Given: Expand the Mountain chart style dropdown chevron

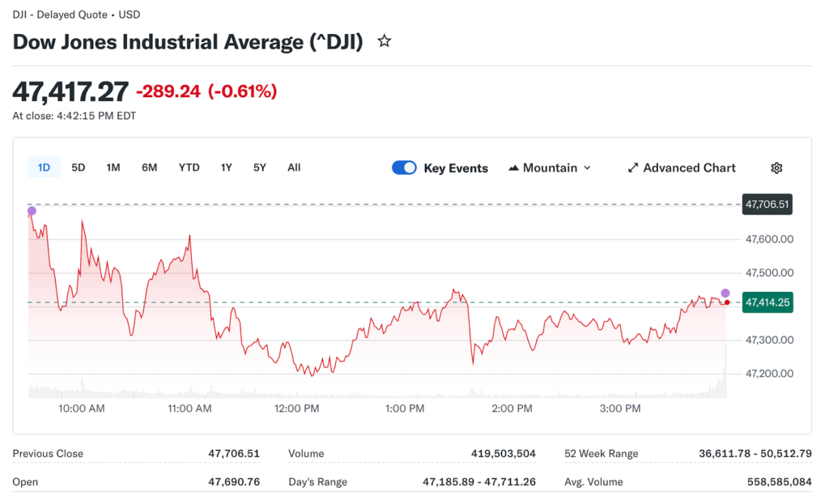Looking at the screenshot, I should (x=587, y=168).
